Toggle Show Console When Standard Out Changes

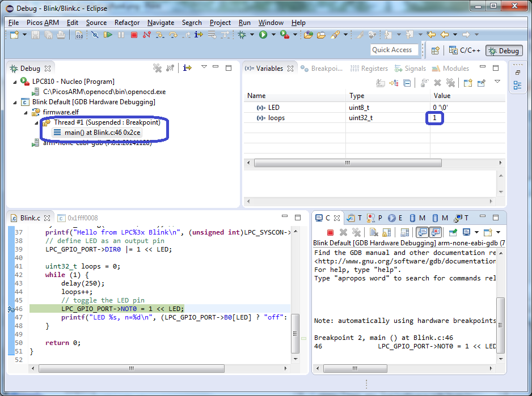423,232
